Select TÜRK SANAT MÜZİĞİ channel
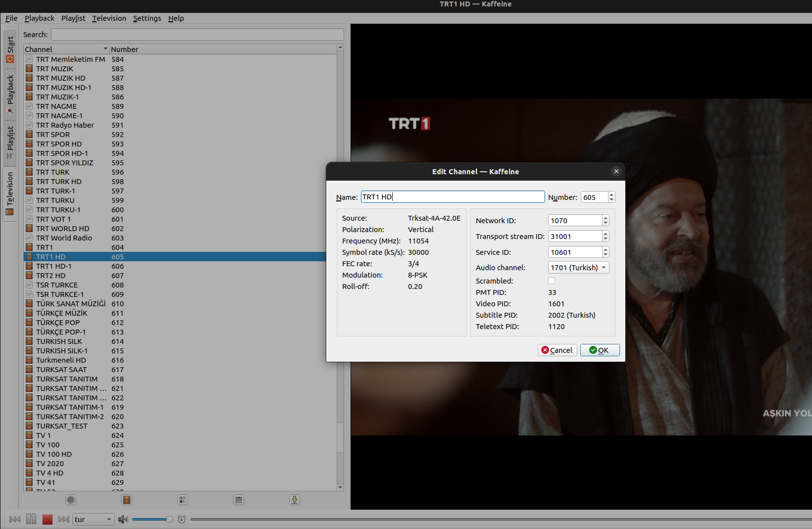Viewport: 812px width, 529px height. (180, 304)
